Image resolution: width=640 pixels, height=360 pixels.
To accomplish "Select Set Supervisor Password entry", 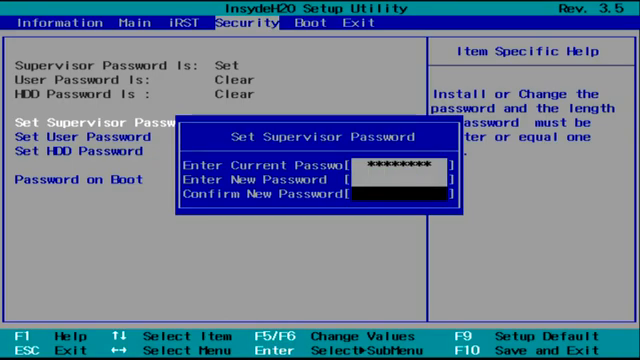I will 95,122.
